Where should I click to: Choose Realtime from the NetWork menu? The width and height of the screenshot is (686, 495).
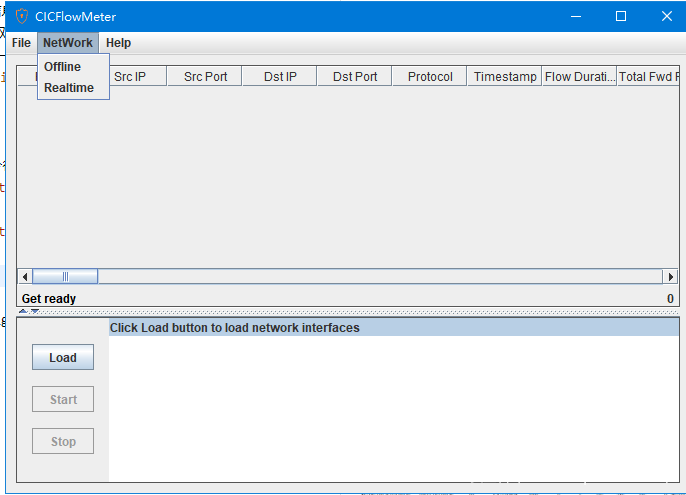click(68, 88)
